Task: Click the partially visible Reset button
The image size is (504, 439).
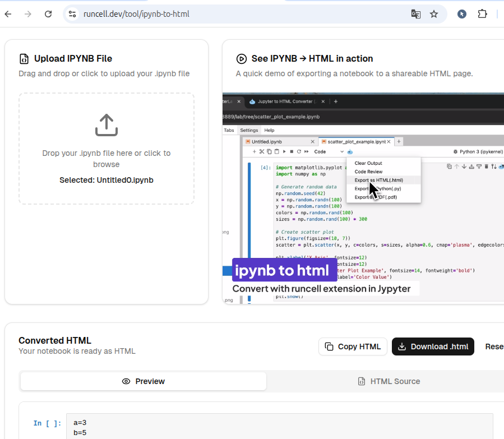Action: coord(494,346)
